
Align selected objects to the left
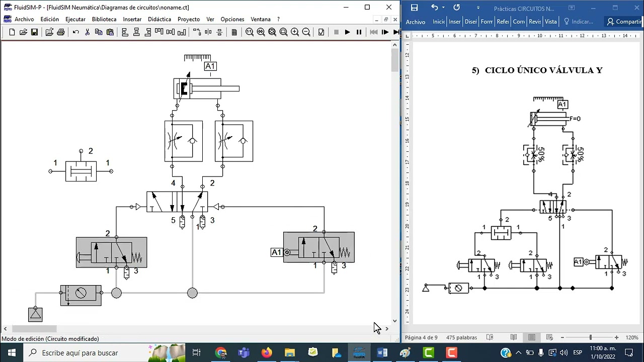(125, 32)
